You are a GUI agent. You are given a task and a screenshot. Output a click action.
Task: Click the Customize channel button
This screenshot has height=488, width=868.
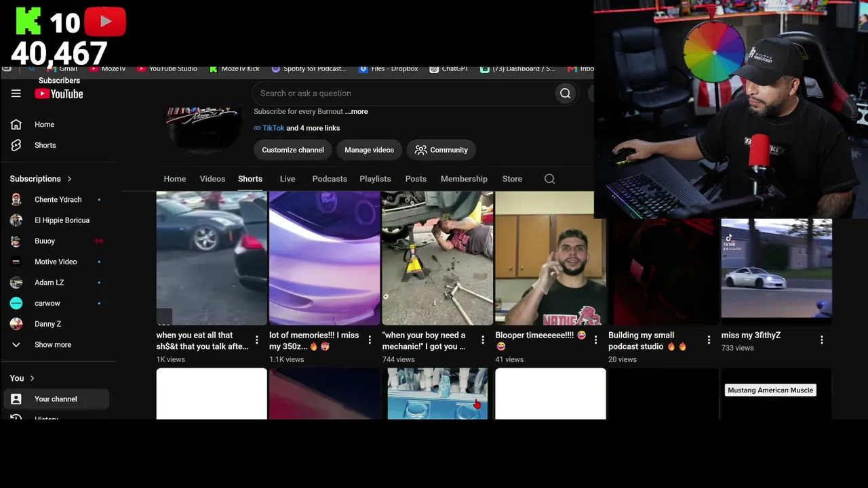[x=293, y=150]
